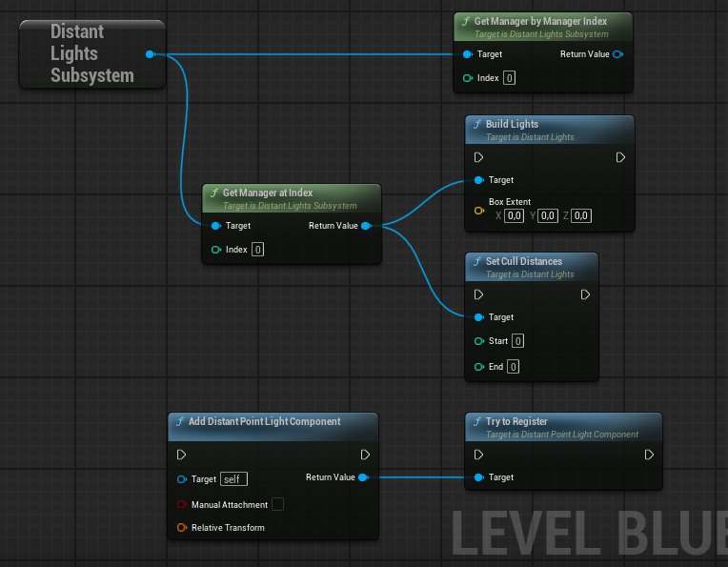Click Try to Register input execution pin

click(478, 455)
